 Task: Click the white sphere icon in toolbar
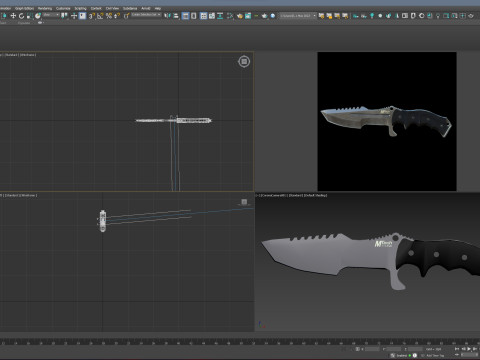pos(380,16)
